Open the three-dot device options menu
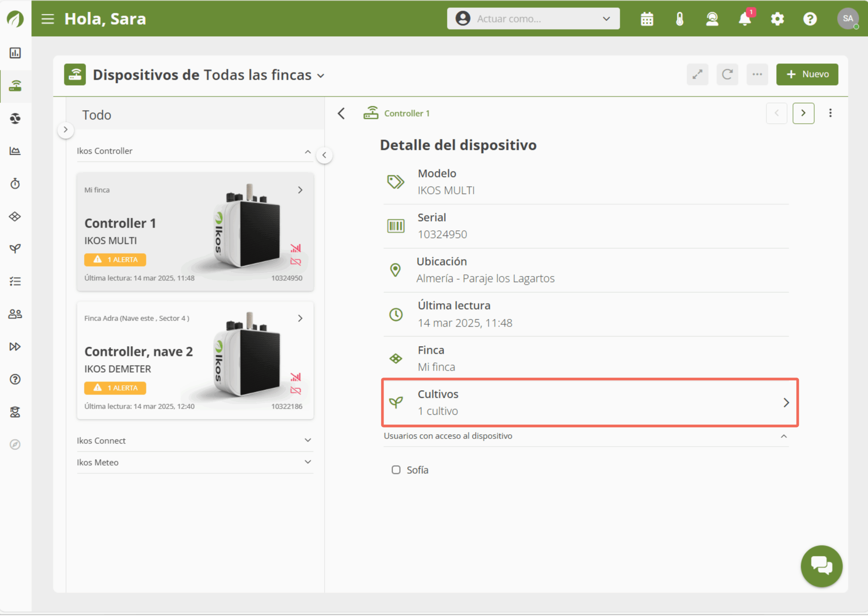The width and height of the screenshot is (868, 616). pyautogui.click(x=830, y=113)
